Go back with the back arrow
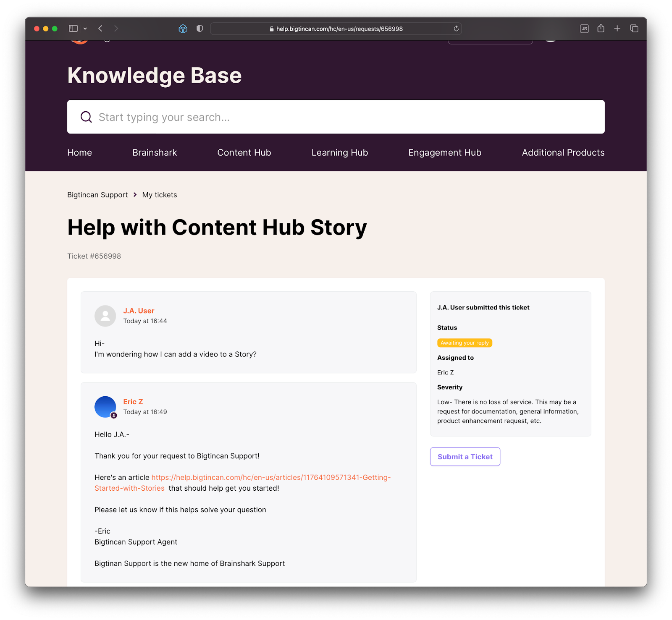Image resolution: width=672 pixels, height=620 pixels. (100, 29)
